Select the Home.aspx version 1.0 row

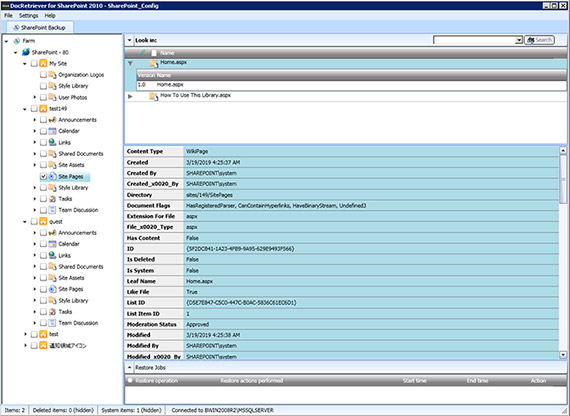tap(352, 85)
